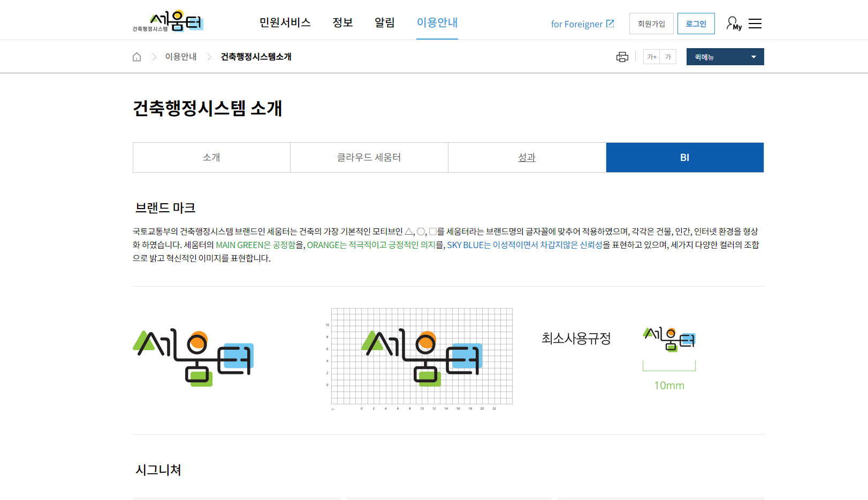The height and width of the screenshot is (500, 868).
Task: Click the 로그인 button
Action: click(x=696, y=23)
